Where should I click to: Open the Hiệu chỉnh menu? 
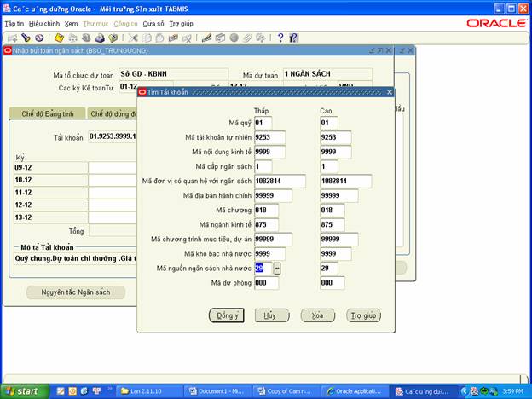click(44, 24)
